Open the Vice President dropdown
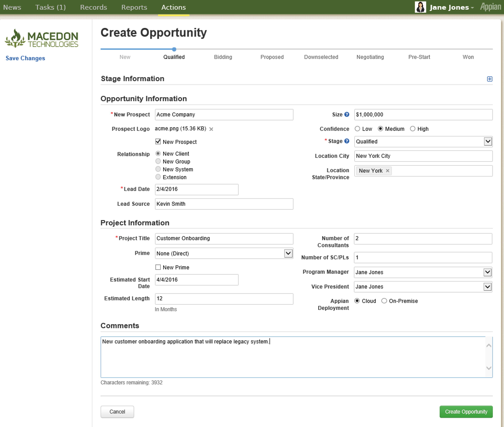 click(x=423, y=287)
